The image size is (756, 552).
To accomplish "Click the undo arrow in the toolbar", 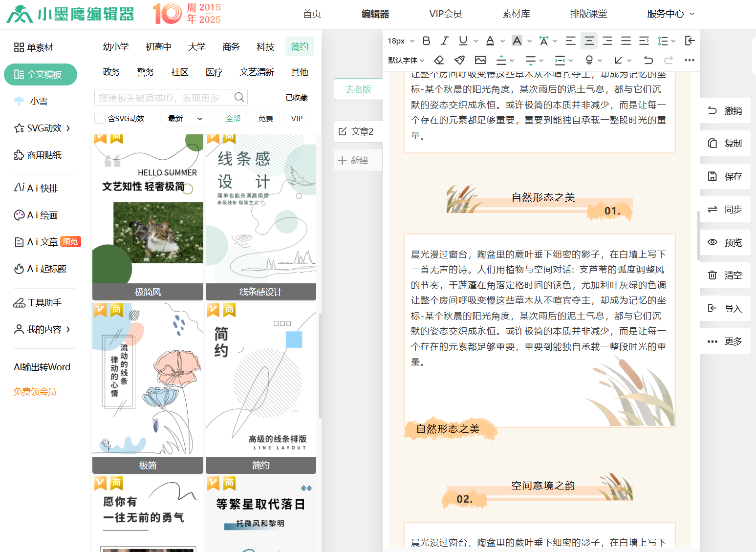I will pyautogui.click(x=648, y=60).
